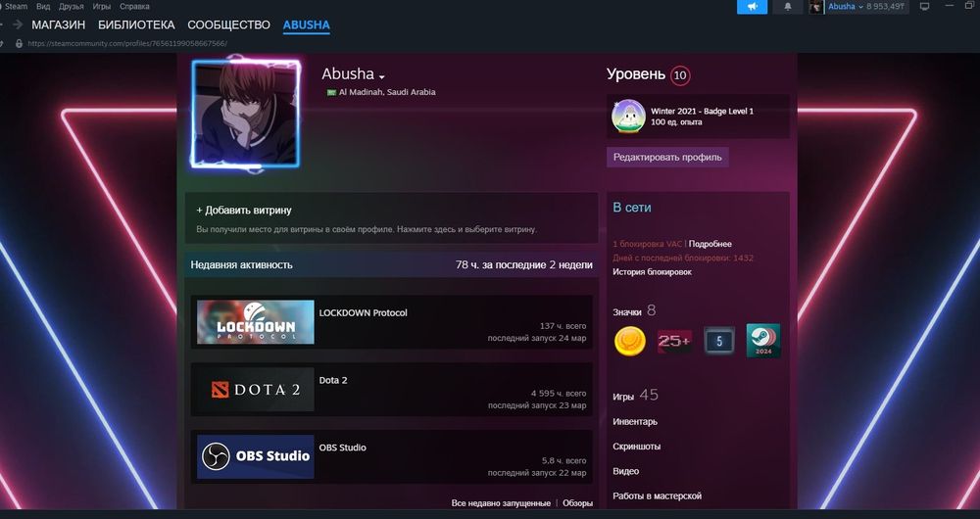This screenshot has width=980, height=519.
Task: Open Работы в мастерской link
Action: [x=657, y=495]
